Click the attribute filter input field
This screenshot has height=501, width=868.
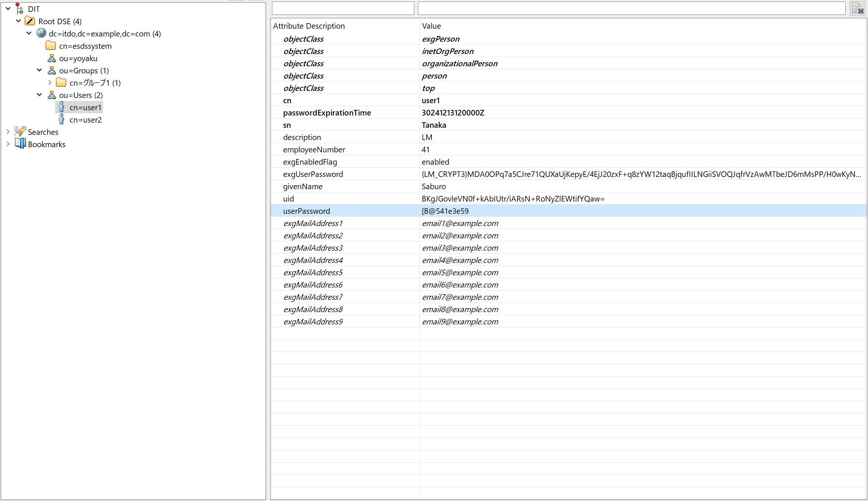click(x=343, y=8)
